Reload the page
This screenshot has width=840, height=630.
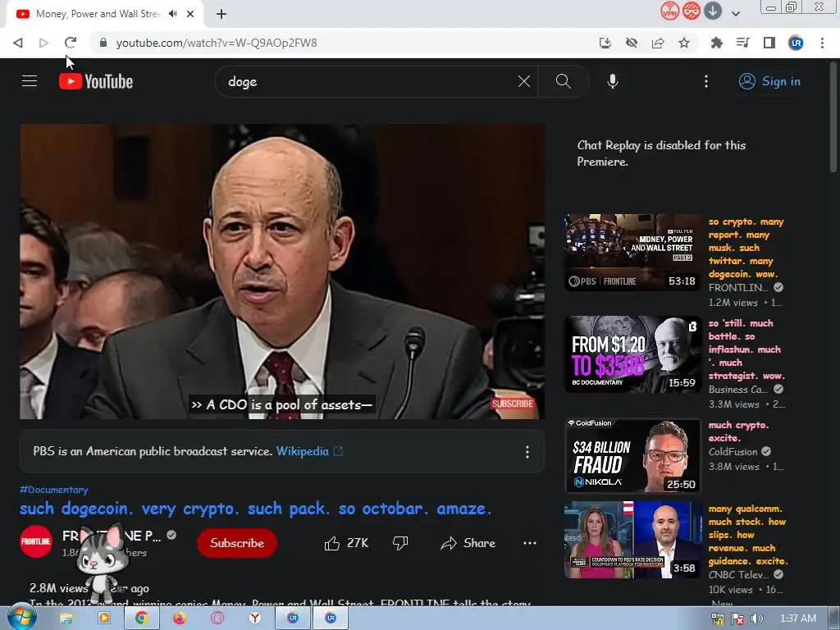click(71, 43)
